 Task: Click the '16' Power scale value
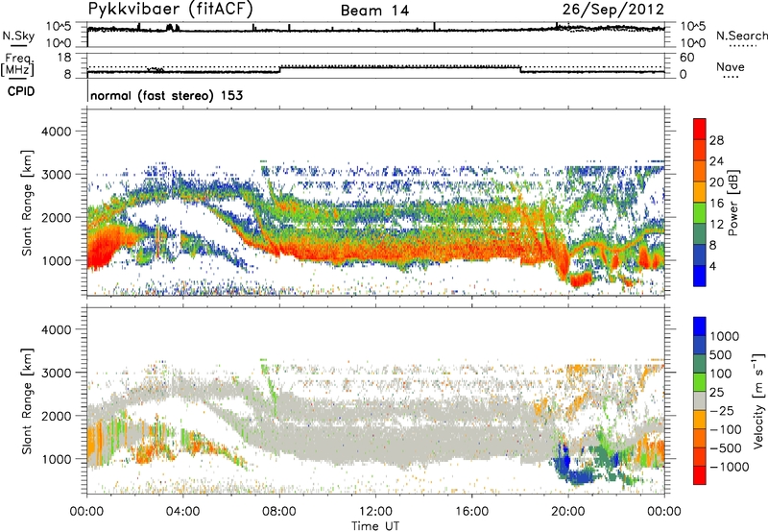click(x=716, y=204)
